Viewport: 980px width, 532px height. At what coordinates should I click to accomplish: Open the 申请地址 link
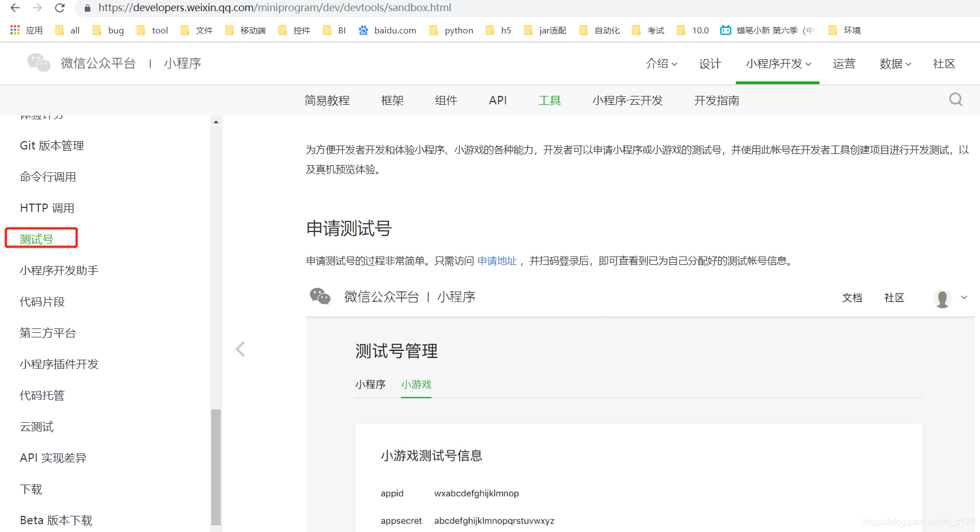497,260
